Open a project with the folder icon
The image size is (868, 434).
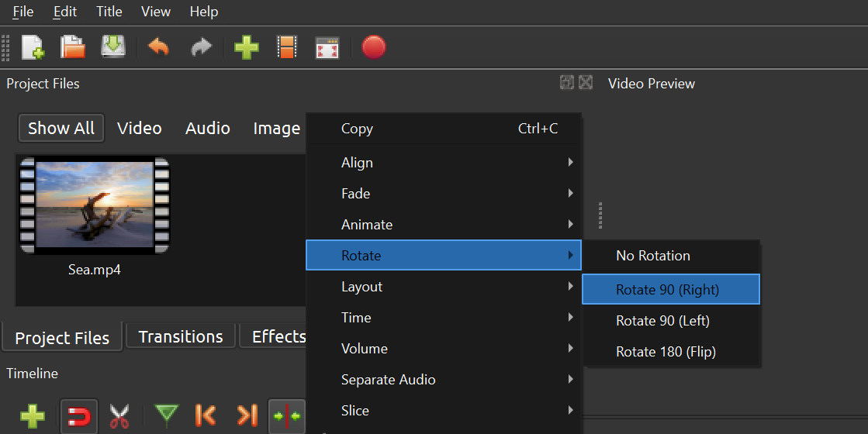73,48
